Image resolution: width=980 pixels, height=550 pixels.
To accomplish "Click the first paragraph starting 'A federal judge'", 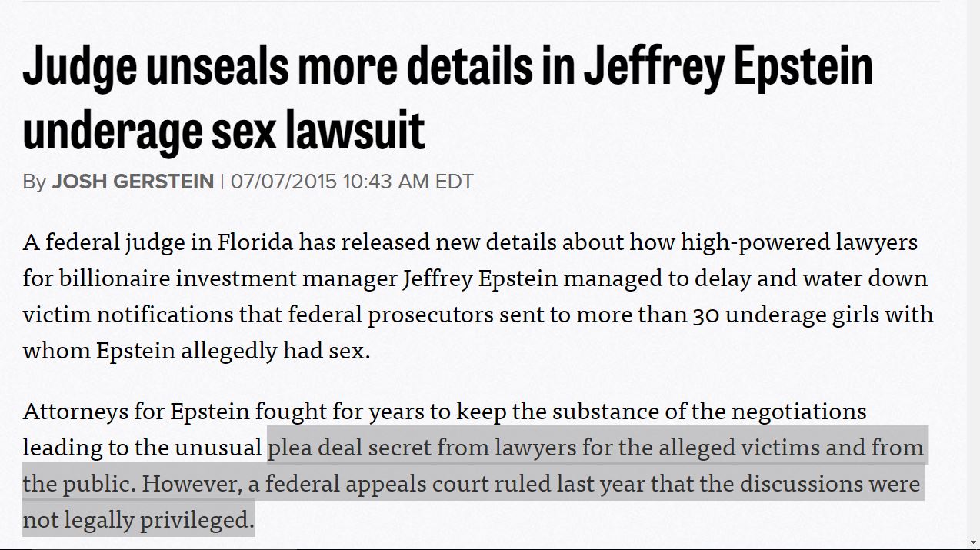I will (478, 296).
